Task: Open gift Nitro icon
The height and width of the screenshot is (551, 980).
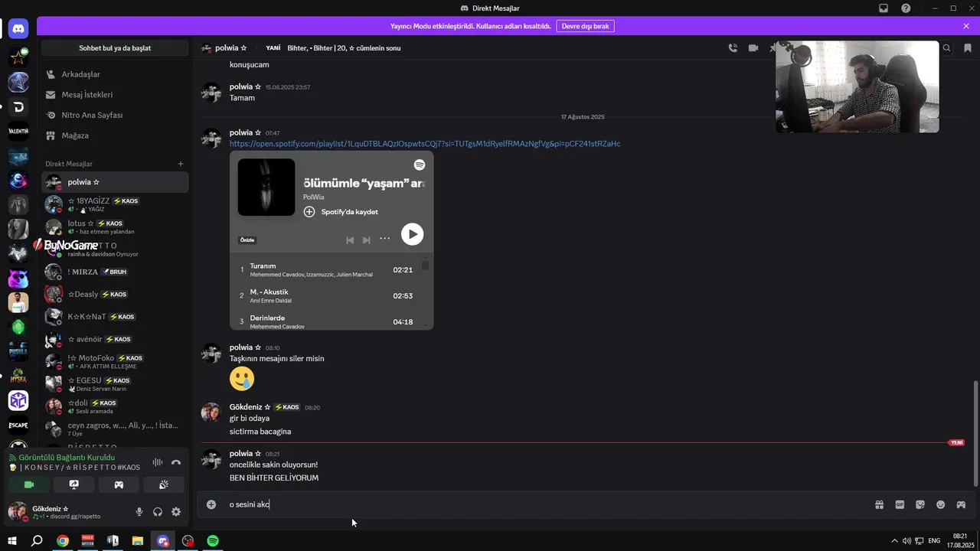Action: [879, 504]
